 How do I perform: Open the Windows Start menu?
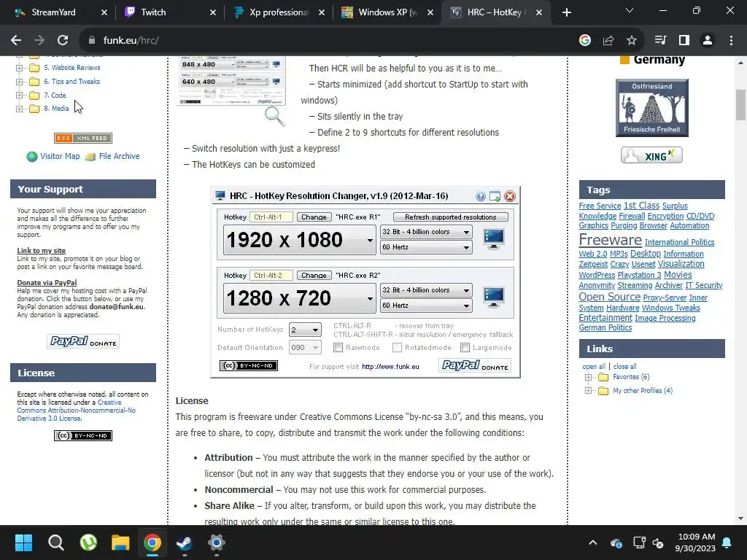click(23, 542)
